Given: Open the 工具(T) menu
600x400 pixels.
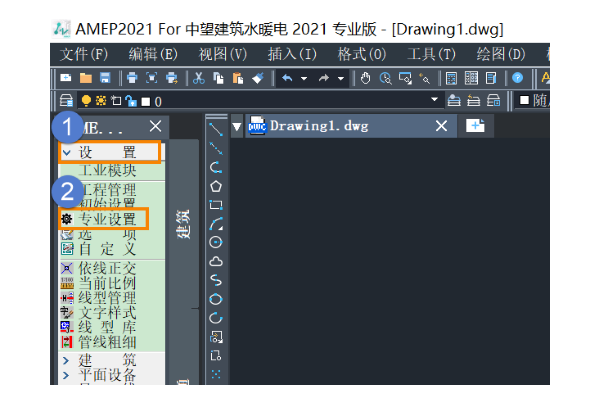Looking at the screenshot, I should pyautogui.click(x=431, y=55).
